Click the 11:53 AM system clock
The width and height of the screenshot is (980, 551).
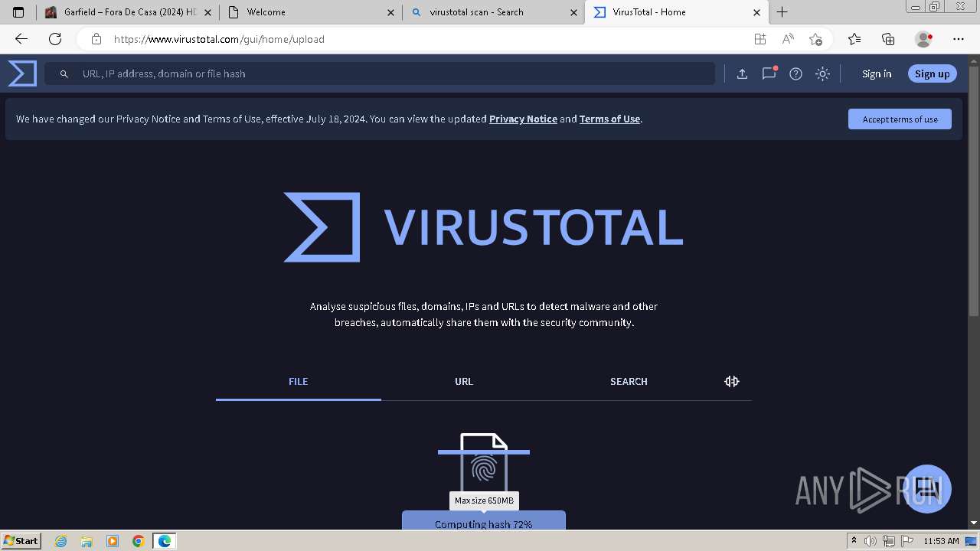[x=941, y=541]
